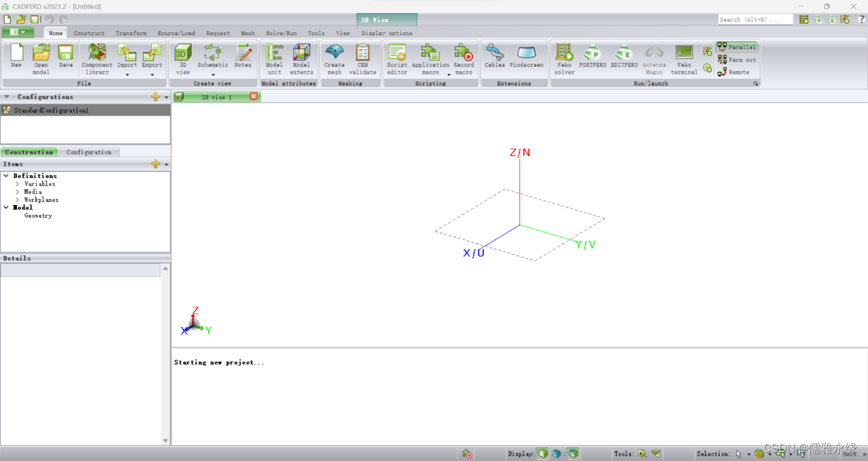This screenshot has width=868, height=461.
Task: Collapse the Model tree node
Action: pyautogui.click(x=6, y=207)
